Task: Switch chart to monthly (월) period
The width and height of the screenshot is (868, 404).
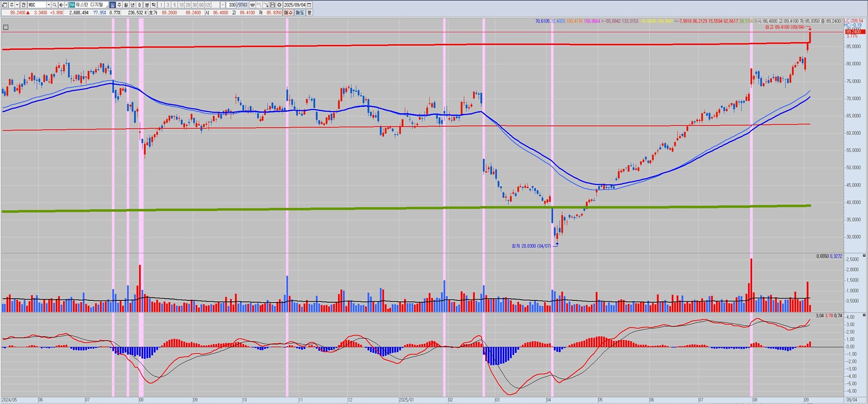Action: tap(126, 5)
